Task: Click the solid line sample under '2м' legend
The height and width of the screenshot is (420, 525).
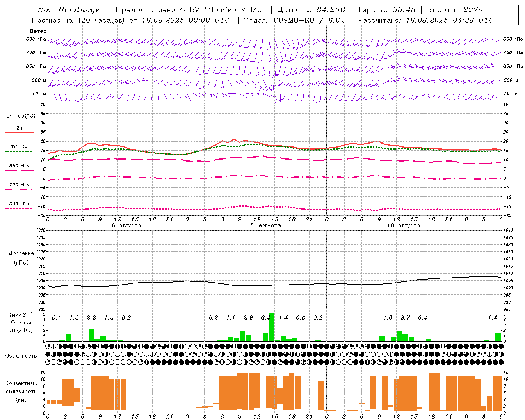Action: point(19,132)
